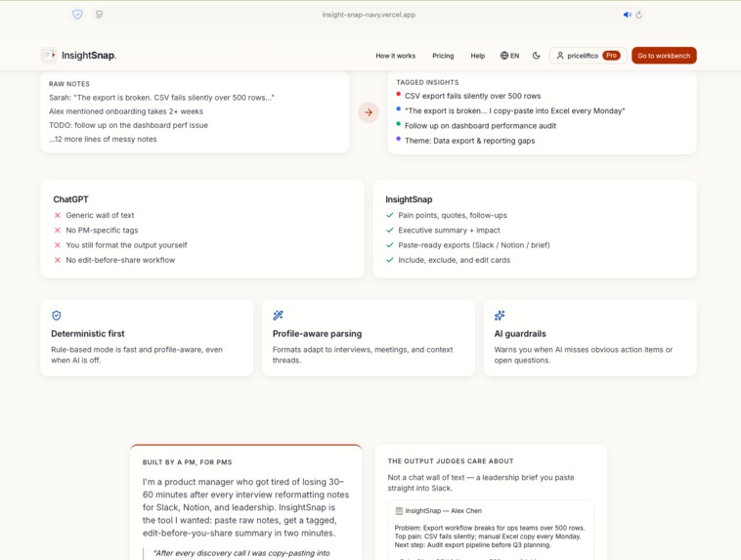This screenshot has width=741, height=560.
Task: Click the magic wand icon above Profile-aware parsing
Action: tap(278, 316)
